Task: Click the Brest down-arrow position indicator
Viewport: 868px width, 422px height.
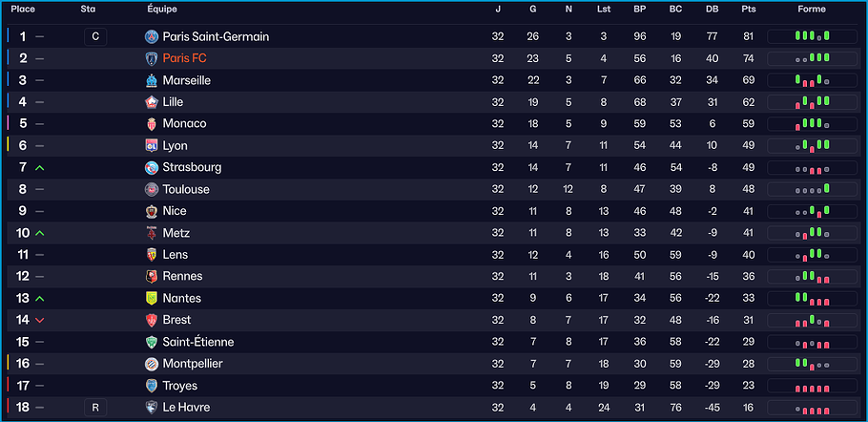Action: (40, 321)
